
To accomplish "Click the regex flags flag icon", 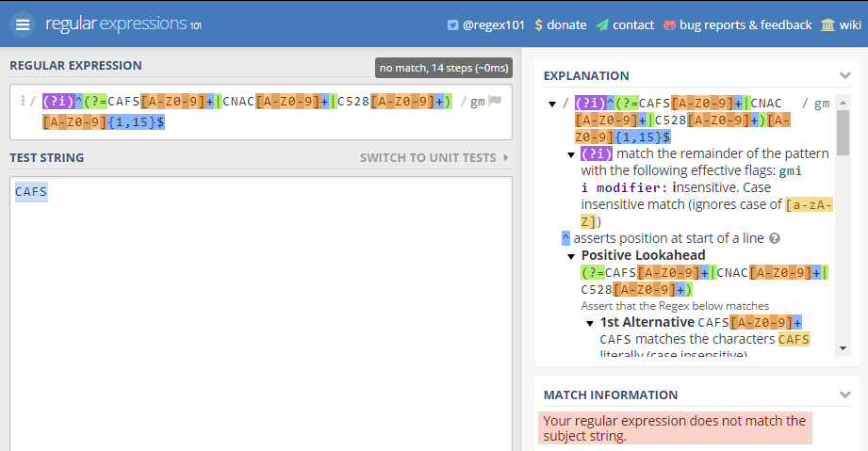I will [x=495, y=102].
